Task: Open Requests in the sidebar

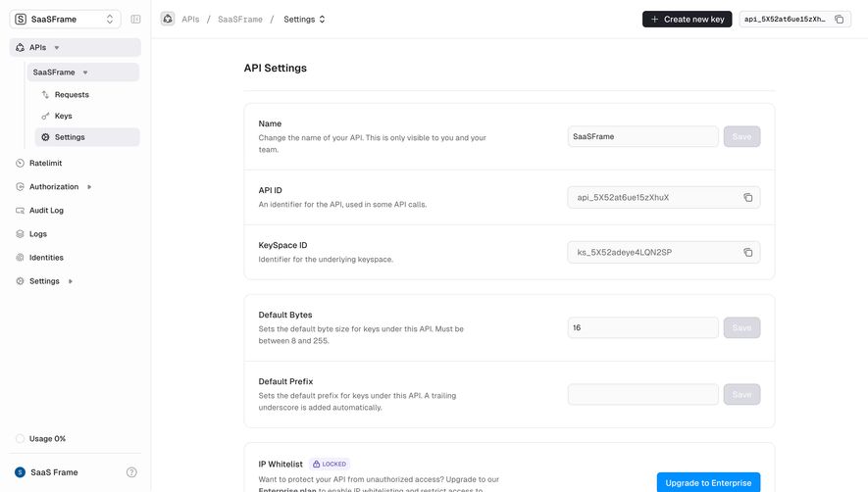Action: [x=72, y=95]
